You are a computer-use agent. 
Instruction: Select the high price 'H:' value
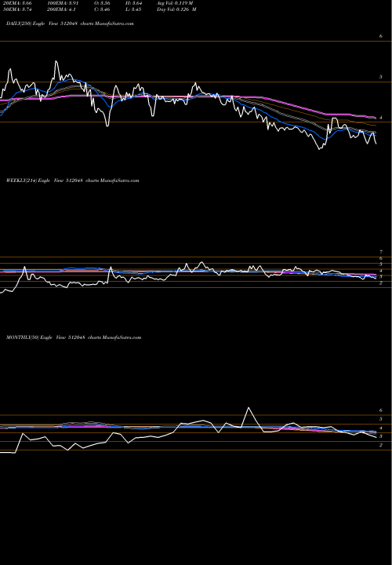[133, 3]
